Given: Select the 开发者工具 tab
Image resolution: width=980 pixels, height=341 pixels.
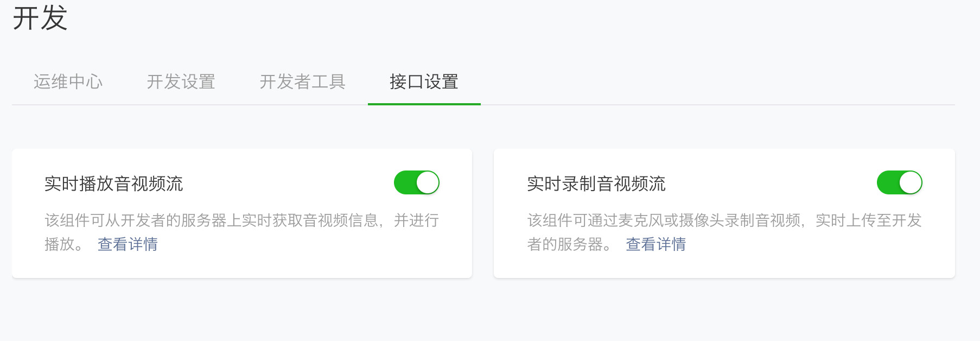Looking at the screenshot, I should 302,81.
